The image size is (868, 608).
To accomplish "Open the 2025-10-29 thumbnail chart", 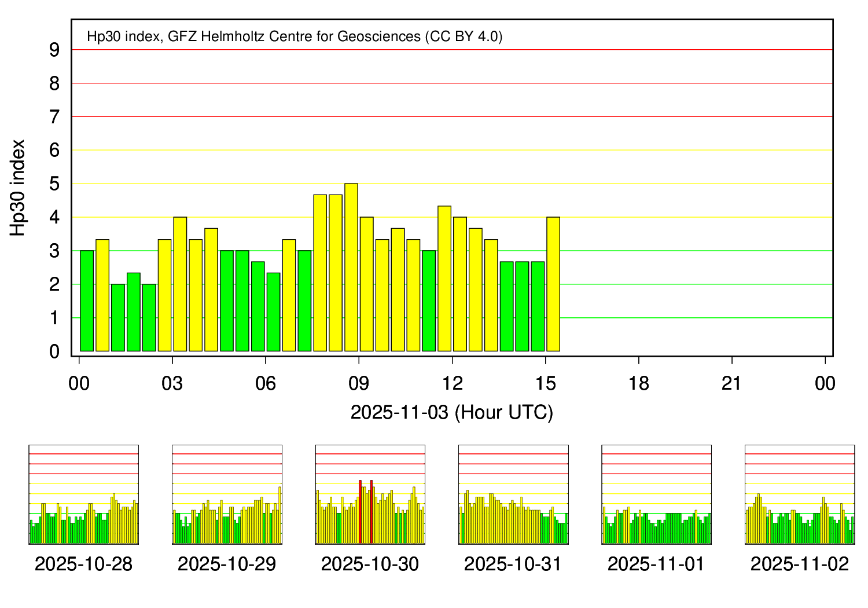I will 227,495.
